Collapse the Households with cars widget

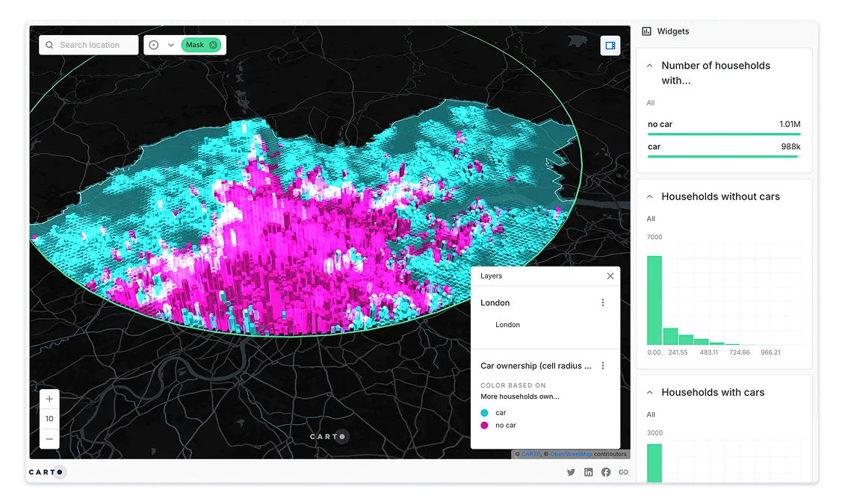click(650, 392)
